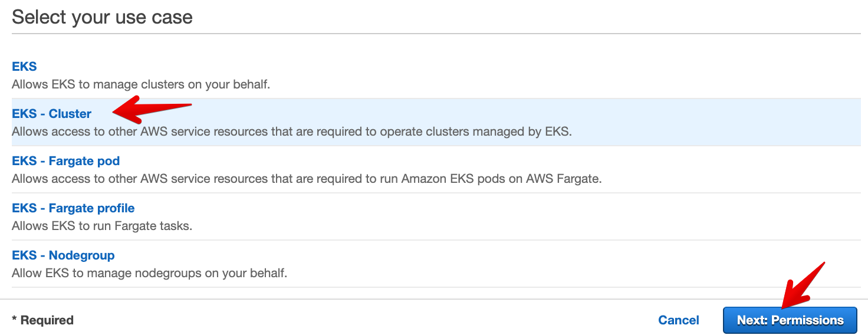This screenshot has height=335, width=868.
Task: Click the blank right end of highlighted Cluster row
Action: click(767, 122)
